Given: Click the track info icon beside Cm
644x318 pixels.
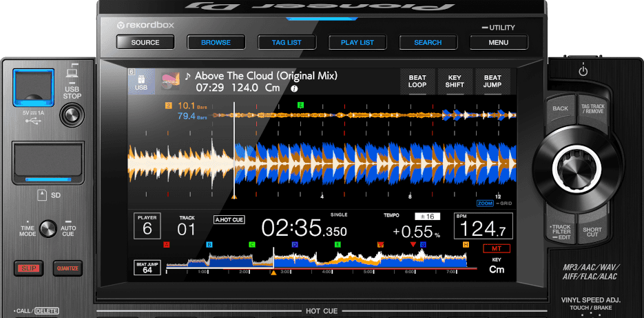Looking at the screenshot, I should click(294, 89).
